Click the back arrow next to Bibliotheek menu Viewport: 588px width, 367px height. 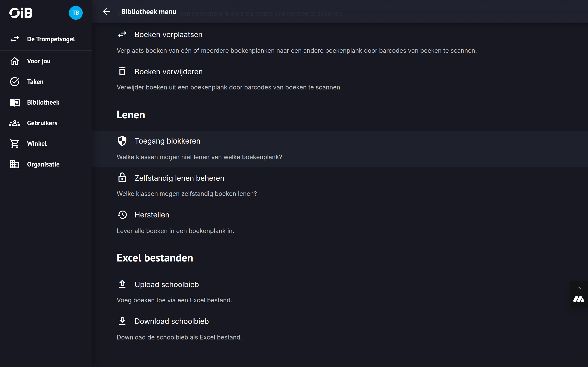click(106, 11)
